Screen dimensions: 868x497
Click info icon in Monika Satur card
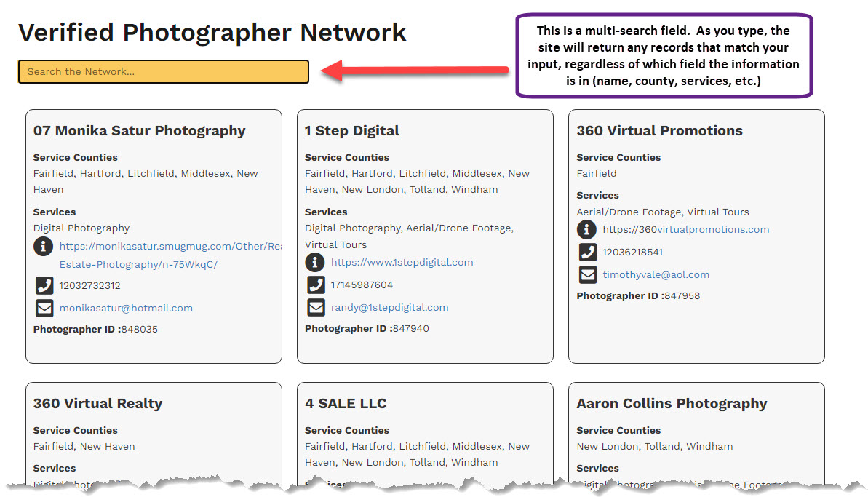(44, 247)
